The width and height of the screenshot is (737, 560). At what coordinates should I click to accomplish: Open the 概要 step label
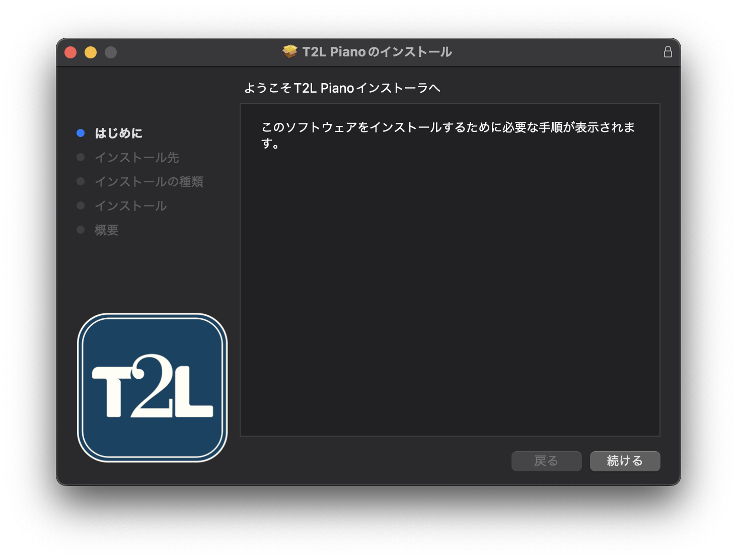pyautogui.click(x=107, y=230)
